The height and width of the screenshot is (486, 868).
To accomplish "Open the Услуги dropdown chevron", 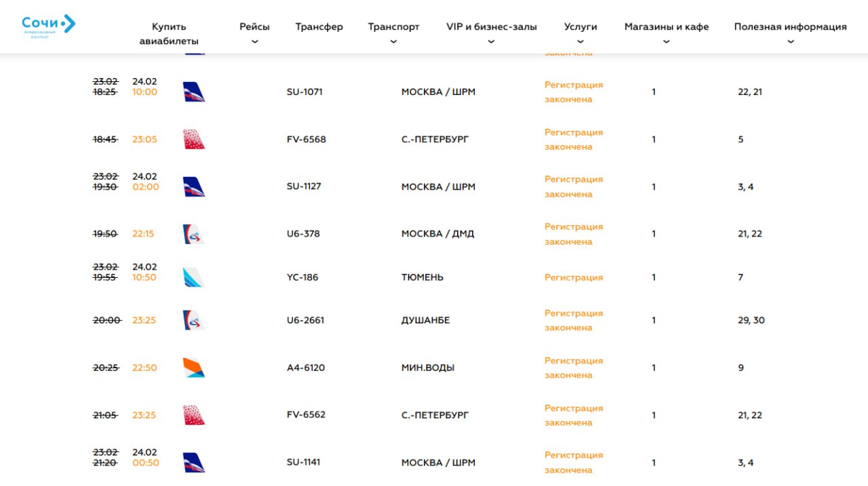I will [x=580, y=41].
